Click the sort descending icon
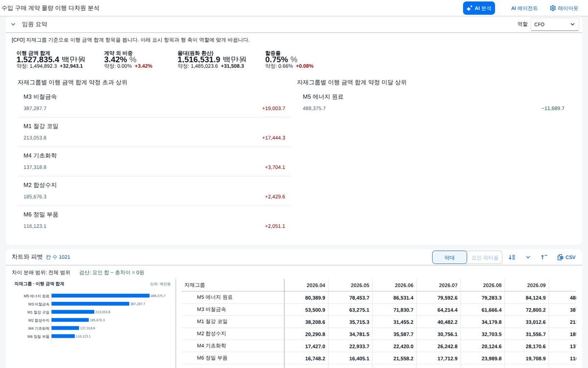Screen dimensions: 588x368 [512, 257]
